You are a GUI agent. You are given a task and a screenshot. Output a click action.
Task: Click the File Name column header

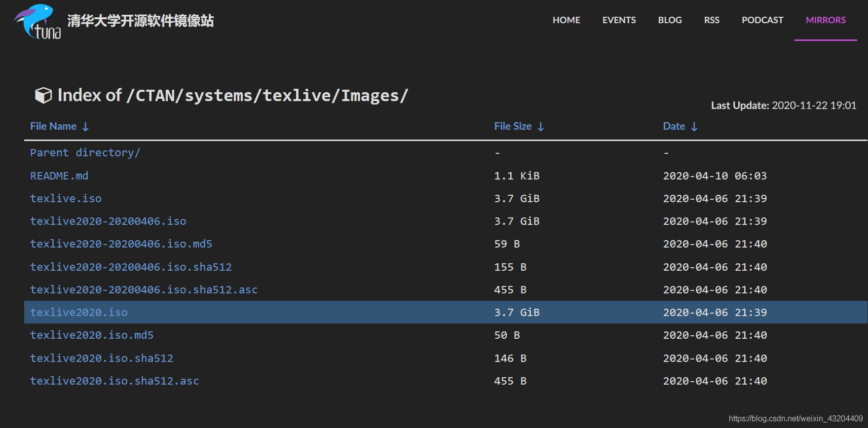[x=53, y=126]
